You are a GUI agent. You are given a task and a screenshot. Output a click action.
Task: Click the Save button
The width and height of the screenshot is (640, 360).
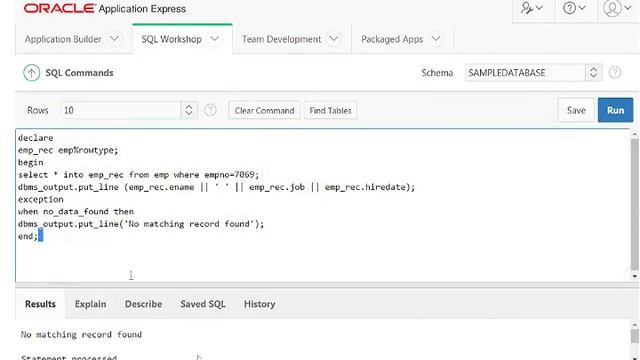pos(576,110)
